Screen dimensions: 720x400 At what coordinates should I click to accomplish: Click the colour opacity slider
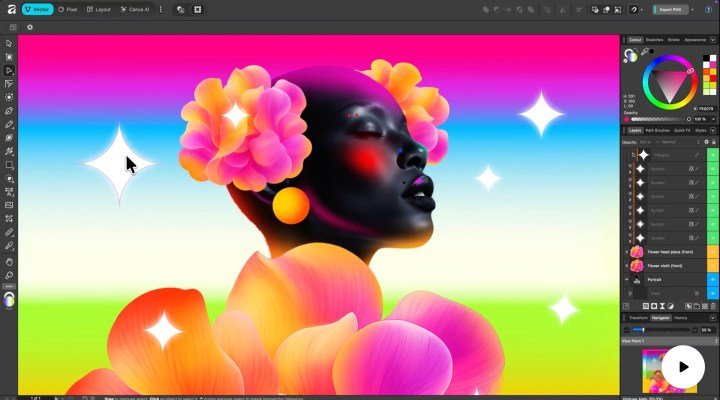tap(658, 119)
